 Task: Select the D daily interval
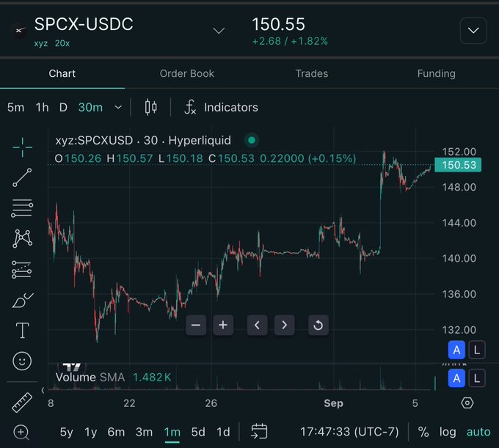click(63, 108)
